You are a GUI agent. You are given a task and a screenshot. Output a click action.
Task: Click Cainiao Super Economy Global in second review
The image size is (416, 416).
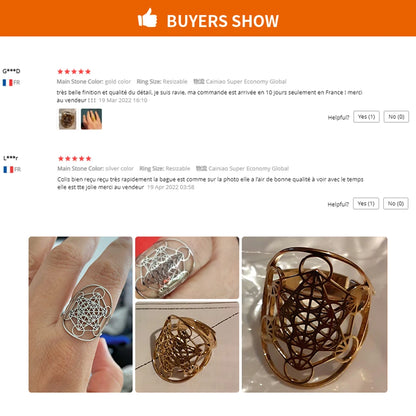click(248, 169)
